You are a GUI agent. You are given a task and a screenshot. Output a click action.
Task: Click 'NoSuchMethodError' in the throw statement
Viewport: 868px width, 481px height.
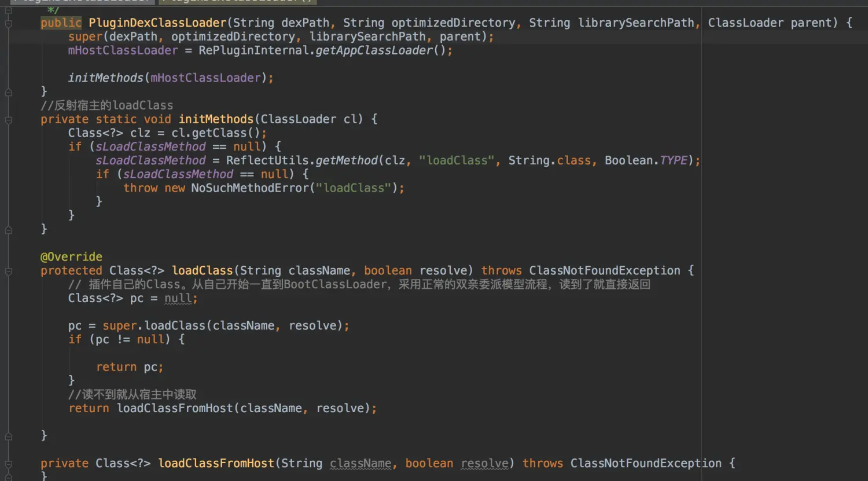click(250, 188)
